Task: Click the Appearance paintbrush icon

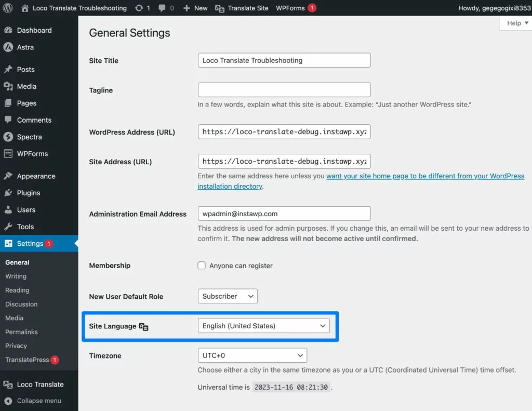Action: click(8, 176)
